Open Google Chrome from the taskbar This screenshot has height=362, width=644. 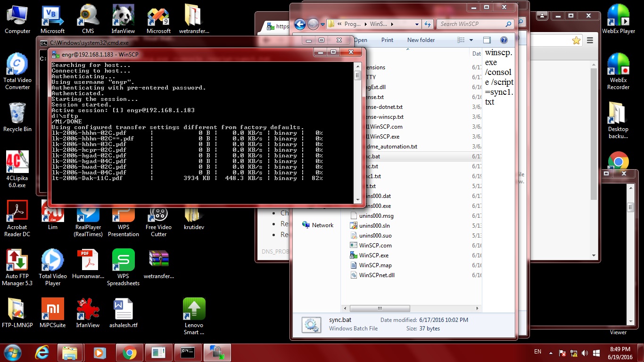click(x=129, y=352)
